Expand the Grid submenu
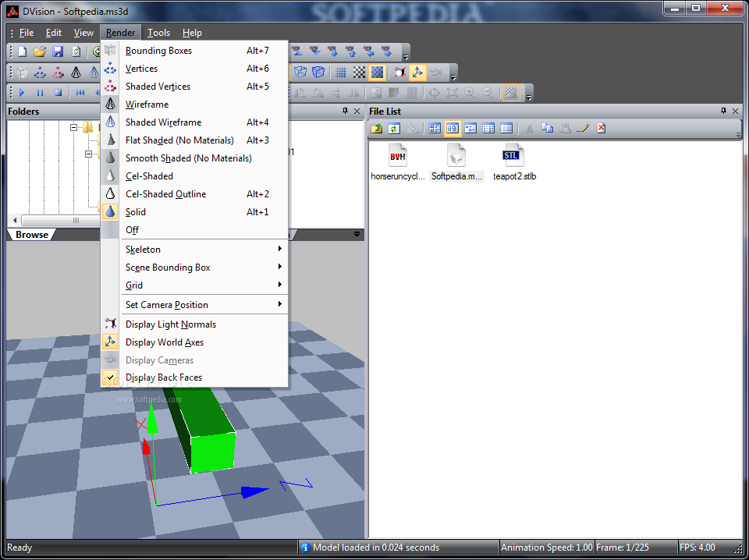The height and width of the screenshot is (560, 749). tap(194, 285)
